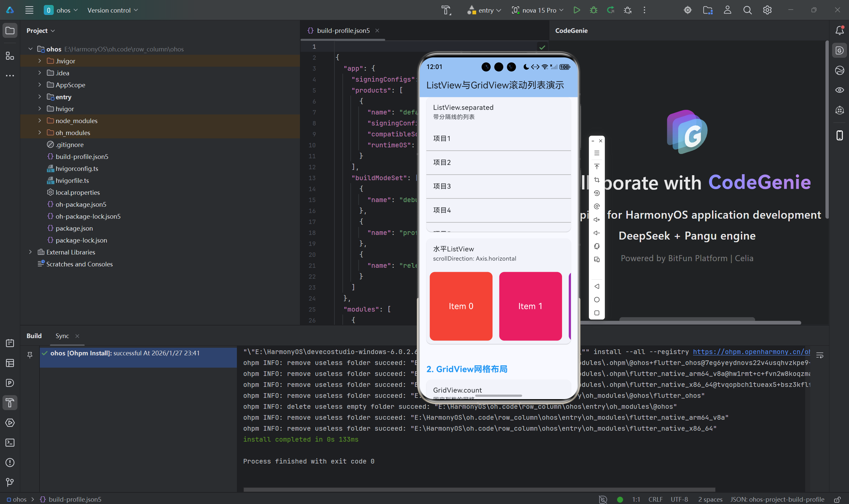Toggle read-only lock in status bar
This screenshot has width=849, height=504.
click(x=837, y=500)
